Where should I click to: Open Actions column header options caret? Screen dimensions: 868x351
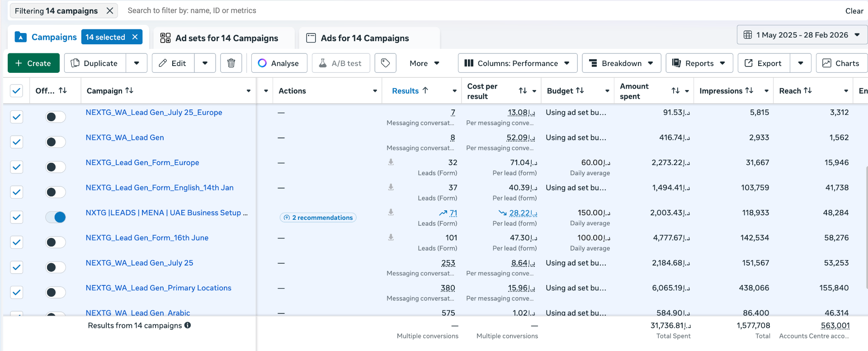[375, 91]
